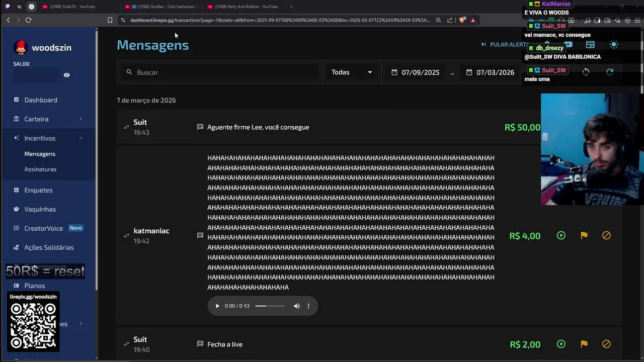Click the Suit 19:43 sender name
Image resolution: width=644 pixels, height=362 pixels.
pos(140,122)
